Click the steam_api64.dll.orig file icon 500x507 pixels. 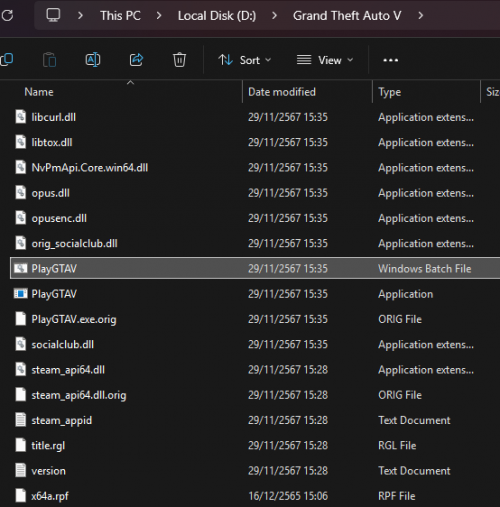pyautogui.click(x=21, y=395)
